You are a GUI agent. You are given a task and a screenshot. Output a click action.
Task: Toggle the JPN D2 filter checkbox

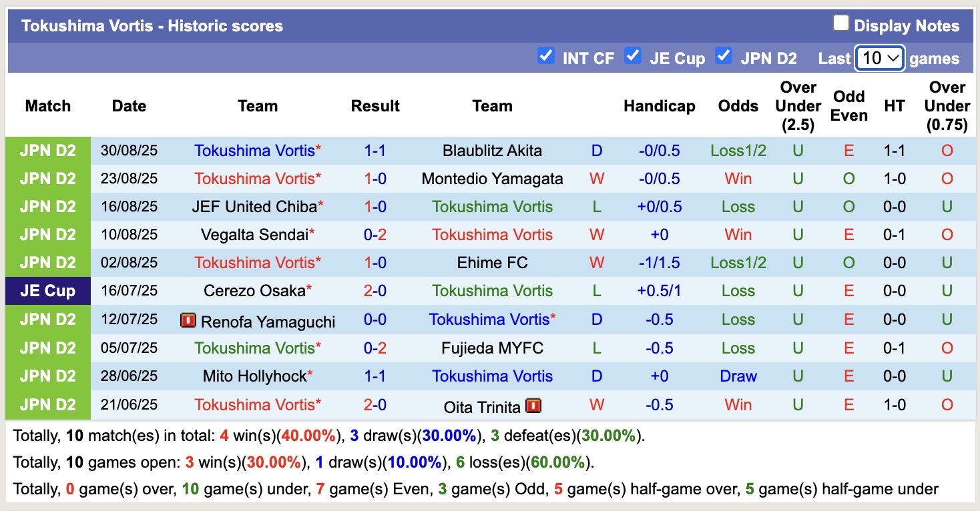[x=724, y=57]
